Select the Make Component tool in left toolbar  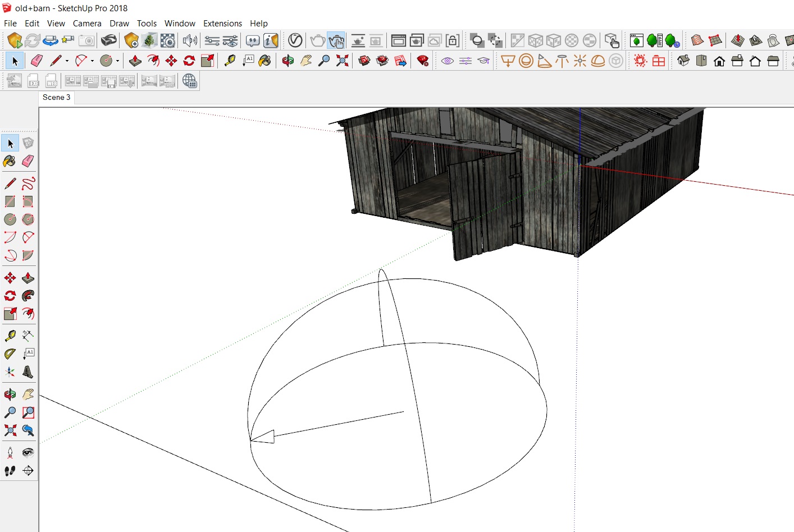pos(28,143)
